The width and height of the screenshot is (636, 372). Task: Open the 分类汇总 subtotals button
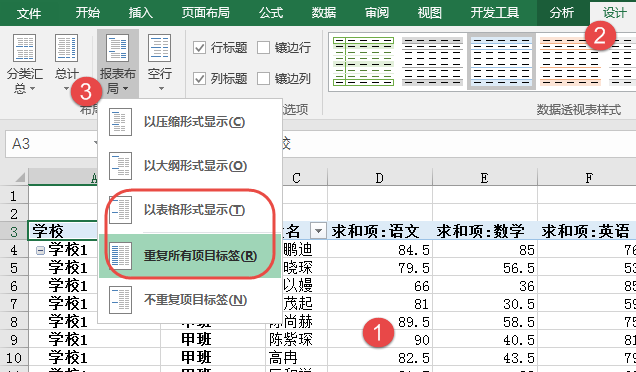[x=24, y=64]
